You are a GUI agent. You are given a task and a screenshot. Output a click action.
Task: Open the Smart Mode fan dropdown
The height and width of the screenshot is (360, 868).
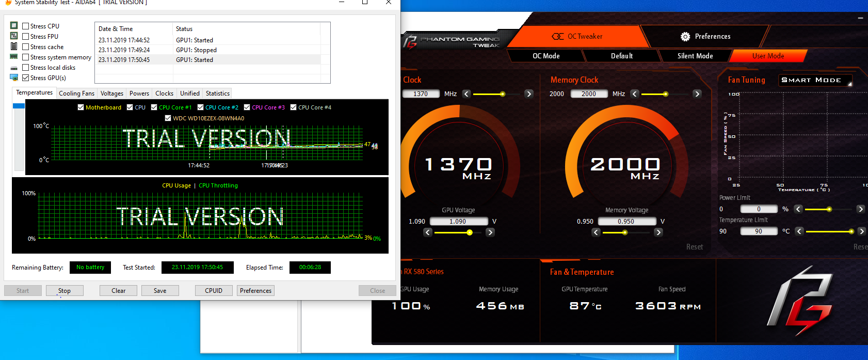[x=815, y=80]
